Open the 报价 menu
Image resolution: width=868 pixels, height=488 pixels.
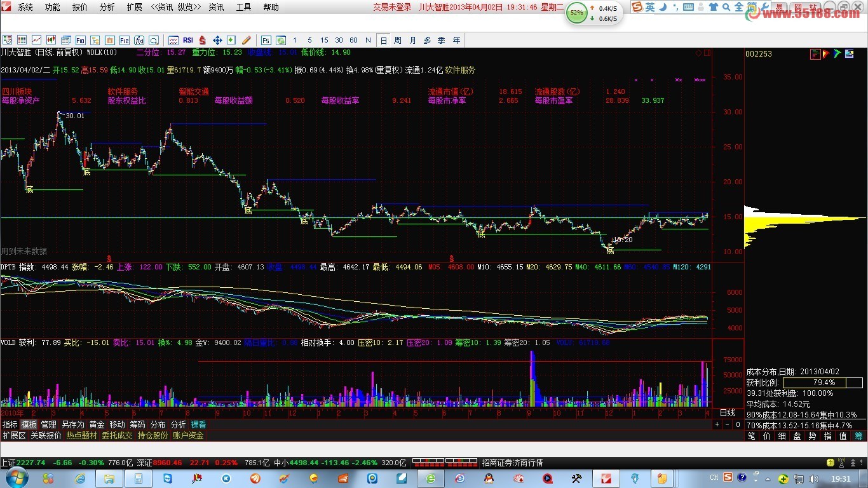(80, 7)
